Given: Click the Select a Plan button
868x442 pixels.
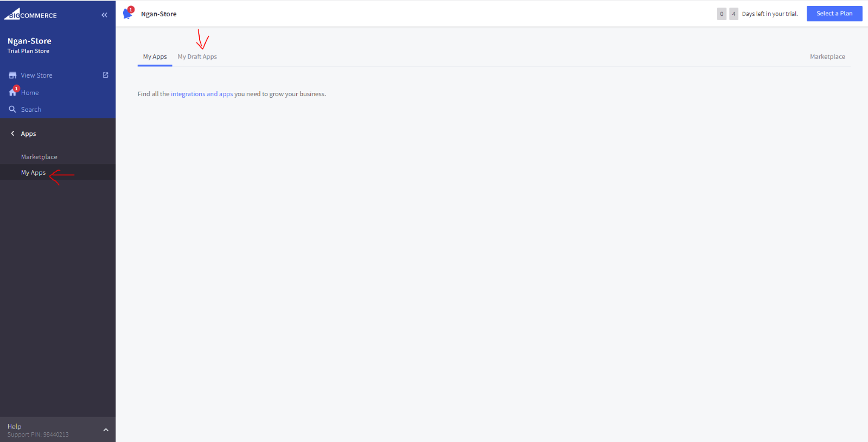Looking at the screenshot, I should (834, 14).
